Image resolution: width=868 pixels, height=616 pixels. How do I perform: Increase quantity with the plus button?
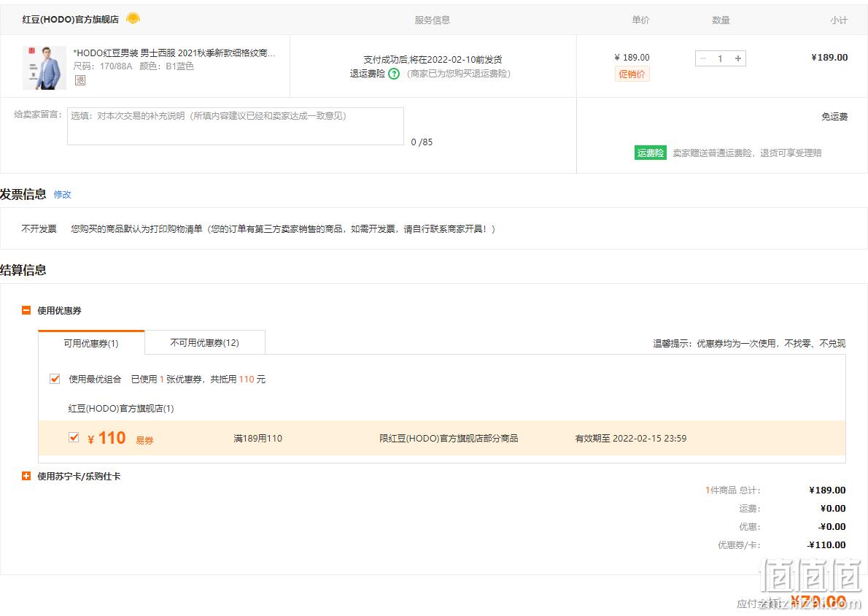coord(738,58)
